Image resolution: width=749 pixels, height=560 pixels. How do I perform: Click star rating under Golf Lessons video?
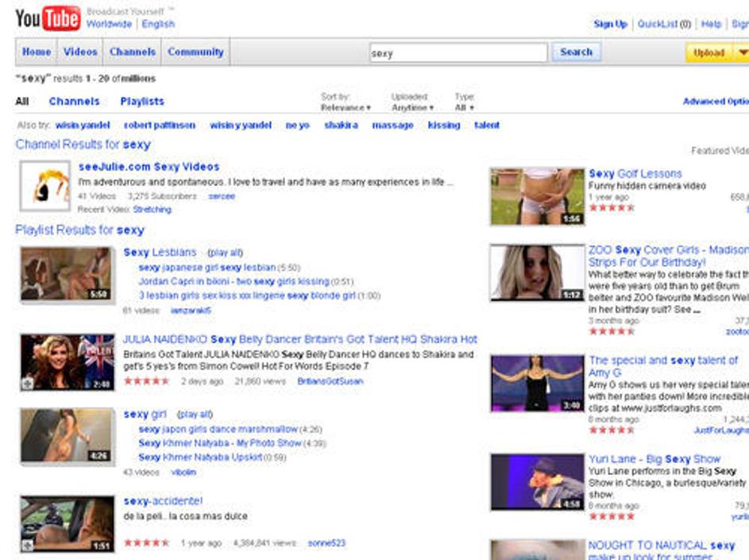pyautogui.click(x=611, y=207)
